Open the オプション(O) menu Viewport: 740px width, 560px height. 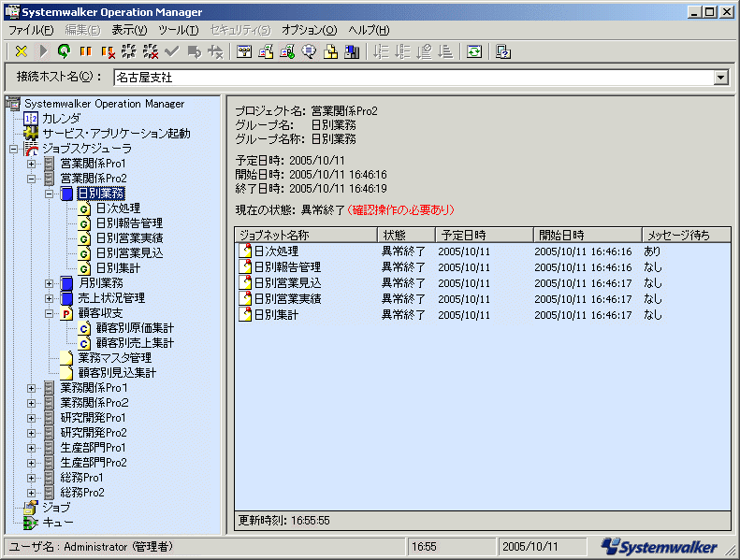click(309, 30)
